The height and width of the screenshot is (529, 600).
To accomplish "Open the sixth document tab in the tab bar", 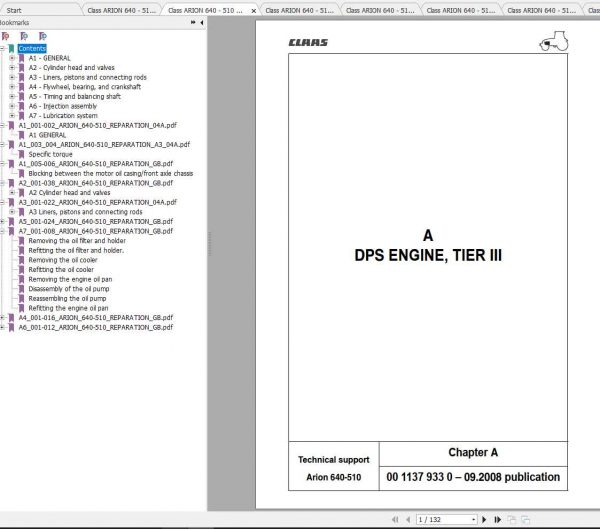I will [x=541, y=10].
